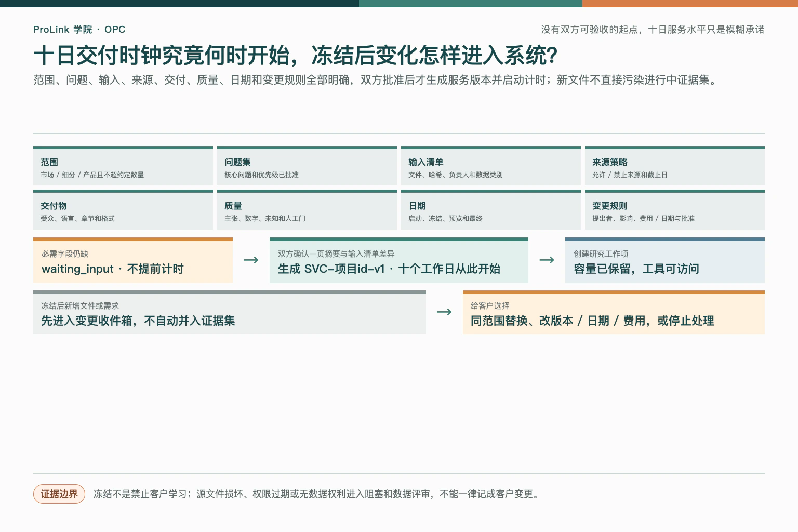
Task: Select the 先进入变更收件箱 box
Action: click(230, 312)
